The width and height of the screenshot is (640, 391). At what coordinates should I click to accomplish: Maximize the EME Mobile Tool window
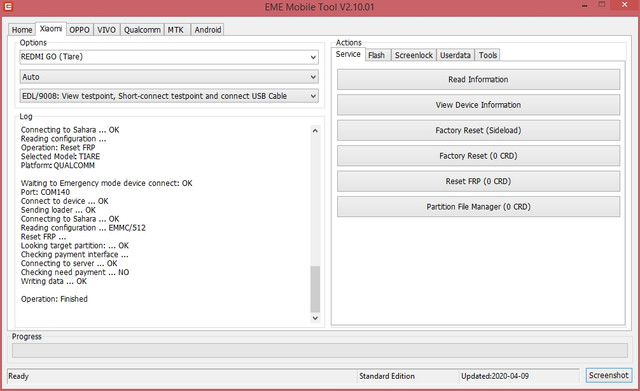tap(602, 5)
